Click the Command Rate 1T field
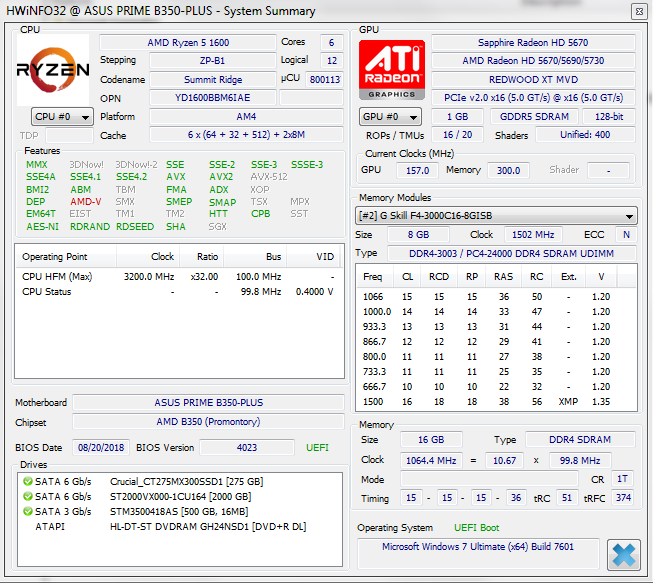Image resolution: width=653 pixels, height=583 pixels. (x=622, y=479)
